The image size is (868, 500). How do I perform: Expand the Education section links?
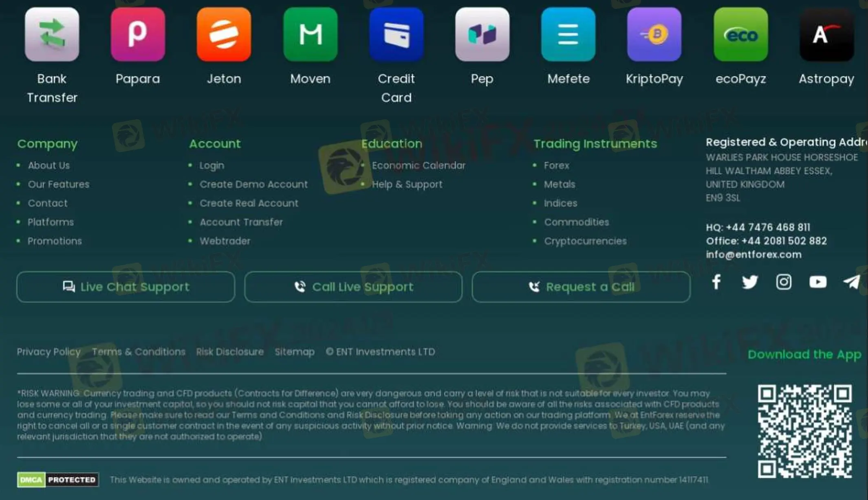[x=391, y=143]
